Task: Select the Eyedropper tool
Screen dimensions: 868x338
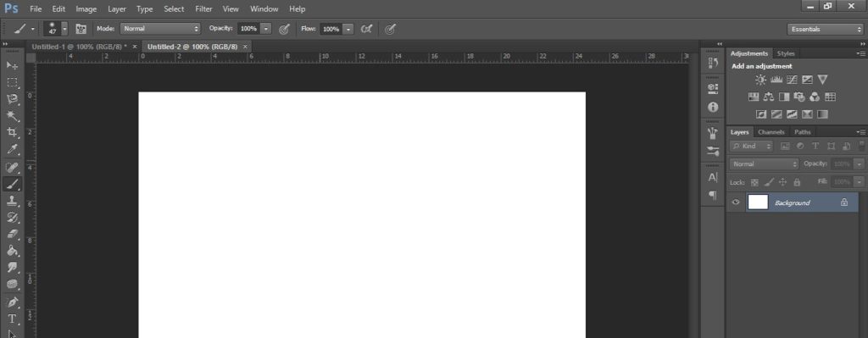Action: pyautogui.click(x=12, y=149)
